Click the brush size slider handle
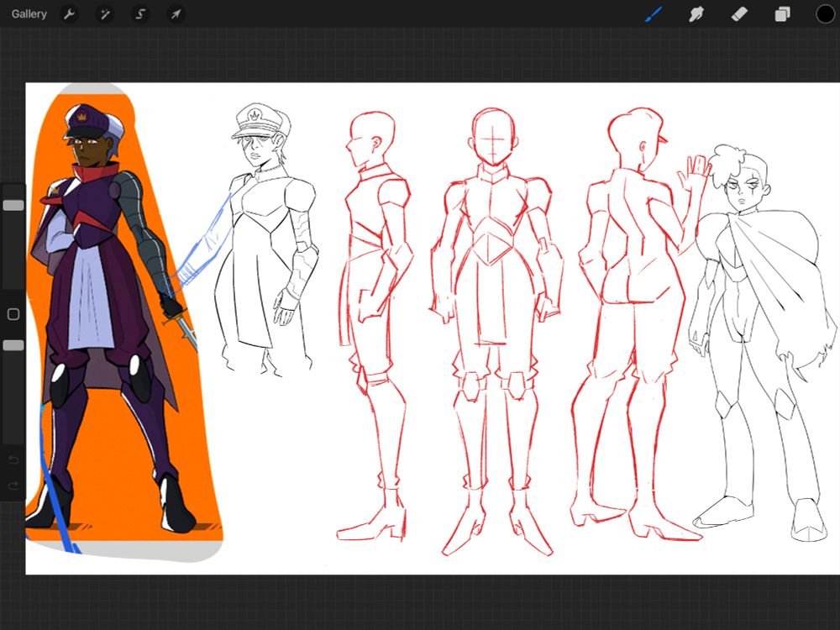The image size is (840, 630). (x=13, y=205)
